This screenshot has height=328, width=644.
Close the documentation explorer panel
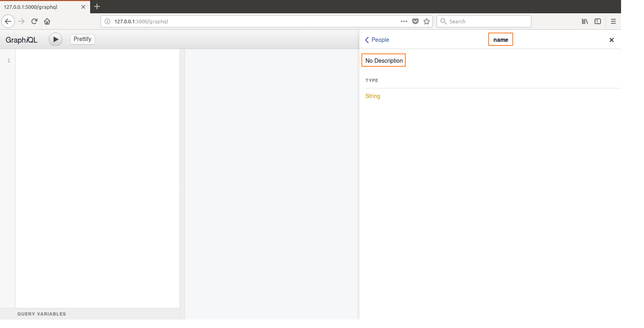[611, 40]
